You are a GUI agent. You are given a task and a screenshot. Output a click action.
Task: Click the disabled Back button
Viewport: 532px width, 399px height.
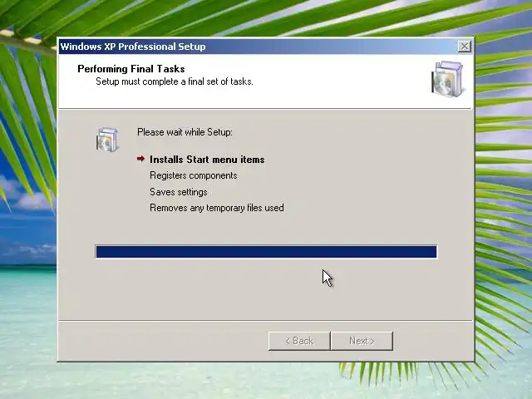pyautogui.click(x=299, y=341)
